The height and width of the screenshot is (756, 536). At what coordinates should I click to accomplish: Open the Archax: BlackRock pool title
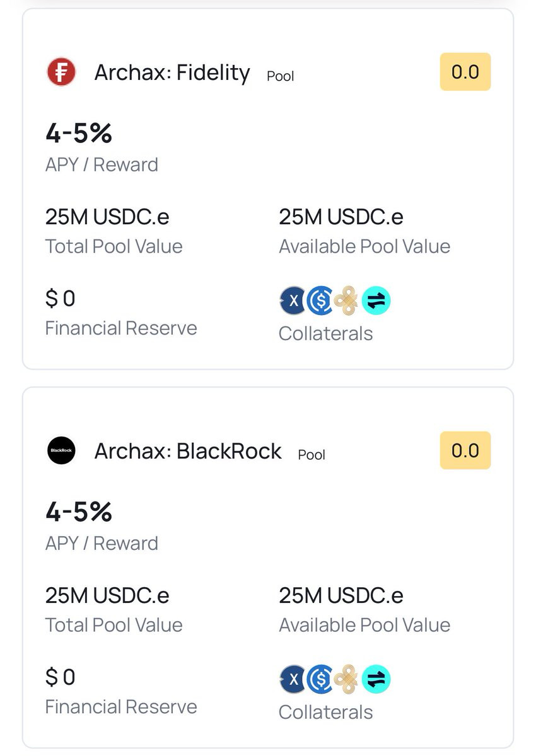[188, 451]
